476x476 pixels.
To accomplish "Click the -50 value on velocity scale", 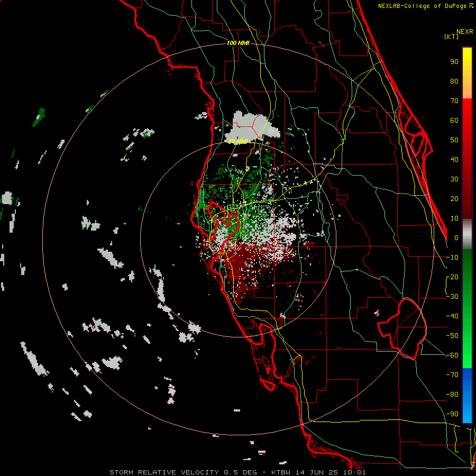I will coord(452,336).
